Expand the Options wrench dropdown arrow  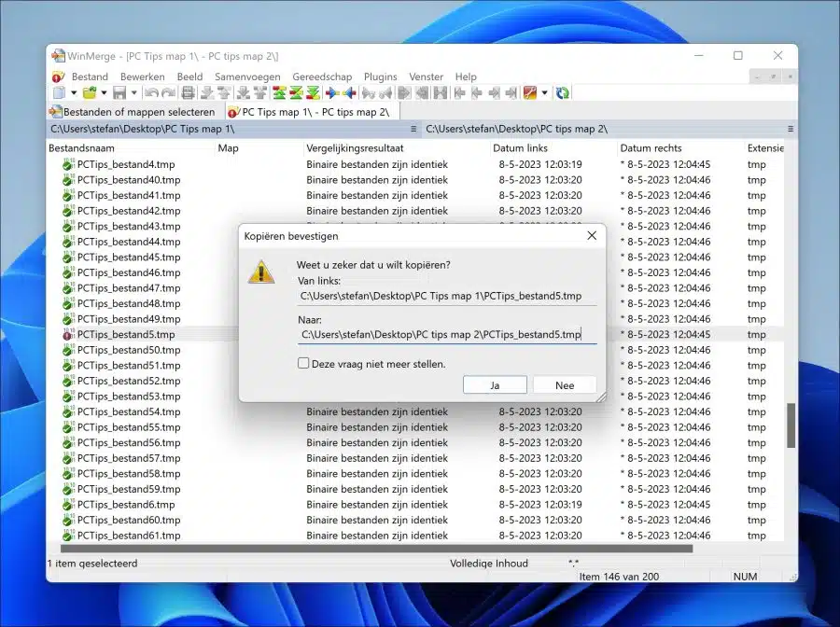click(x=545, y=93)
